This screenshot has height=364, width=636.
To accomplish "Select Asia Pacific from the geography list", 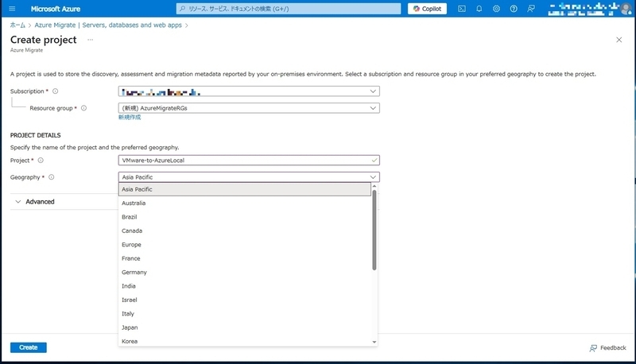I will click(x=245, y=189).
